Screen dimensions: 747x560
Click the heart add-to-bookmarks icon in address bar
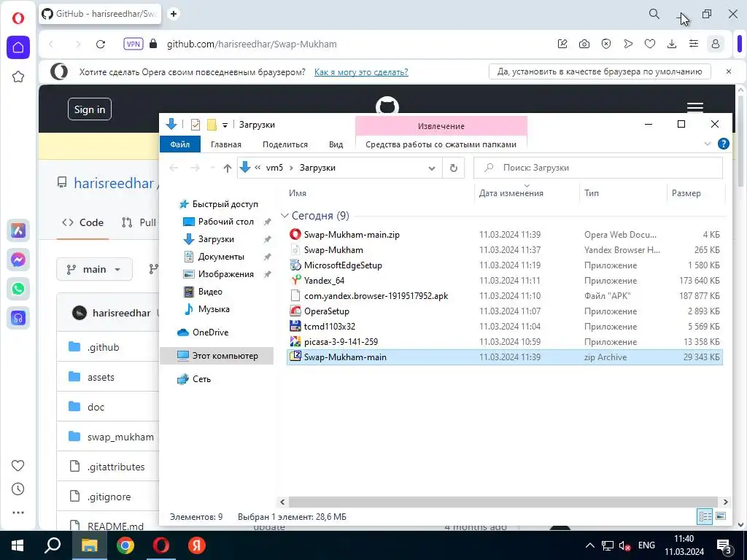(650, 44)
